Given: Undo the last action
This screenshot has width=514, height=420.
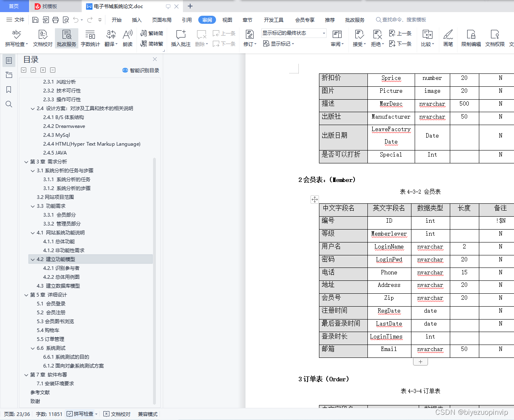Looking at the screenshot, I should click(x=76, y=20).
